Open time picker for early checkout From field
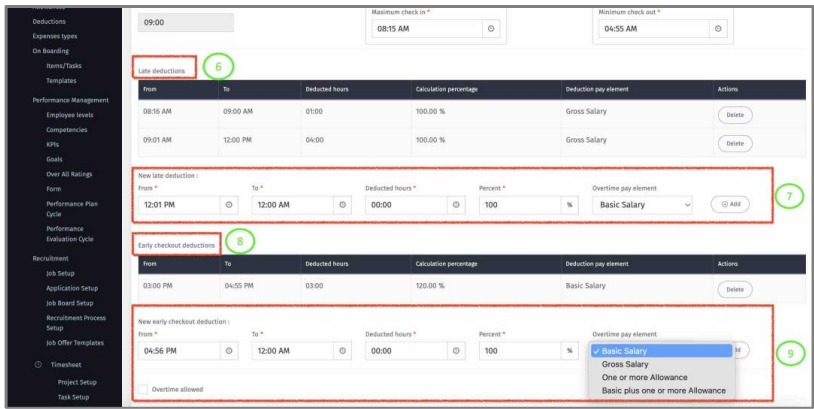Viewport: 814px width, 409px height. pyautogui.click(x=230, y=351)
